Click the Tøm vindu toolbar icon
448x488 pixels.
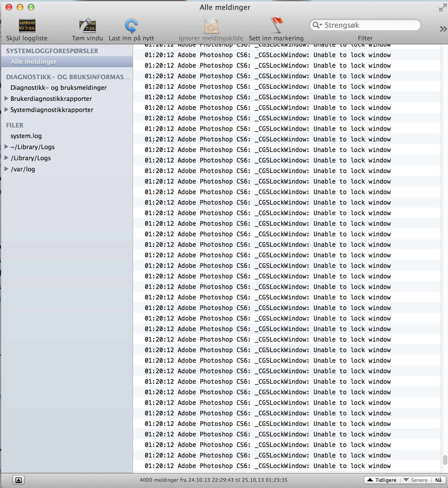coord(87,26)
